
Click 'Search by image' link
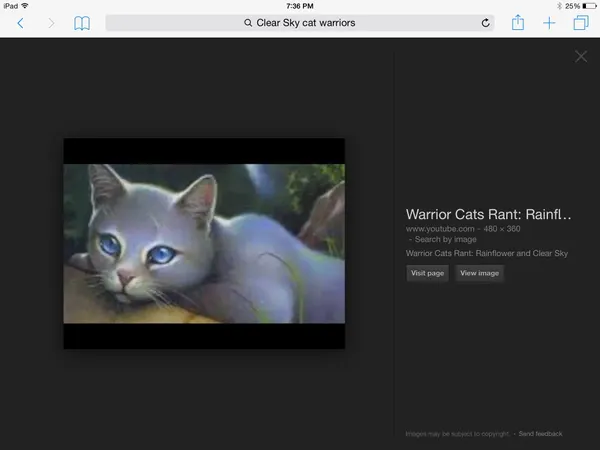(445, 240)
